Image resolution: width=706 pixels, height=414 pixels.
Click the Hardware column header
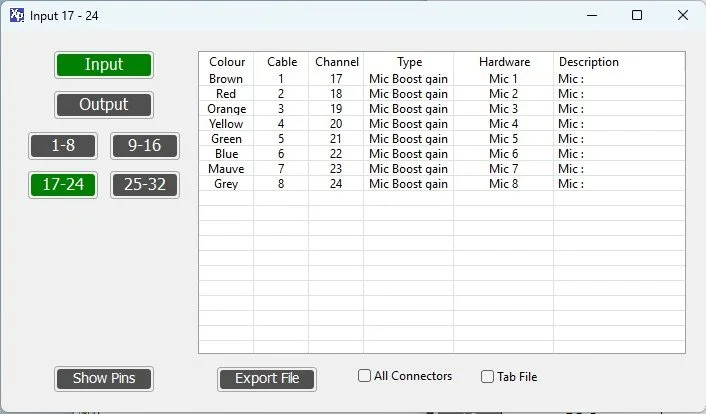coord(504,62)
